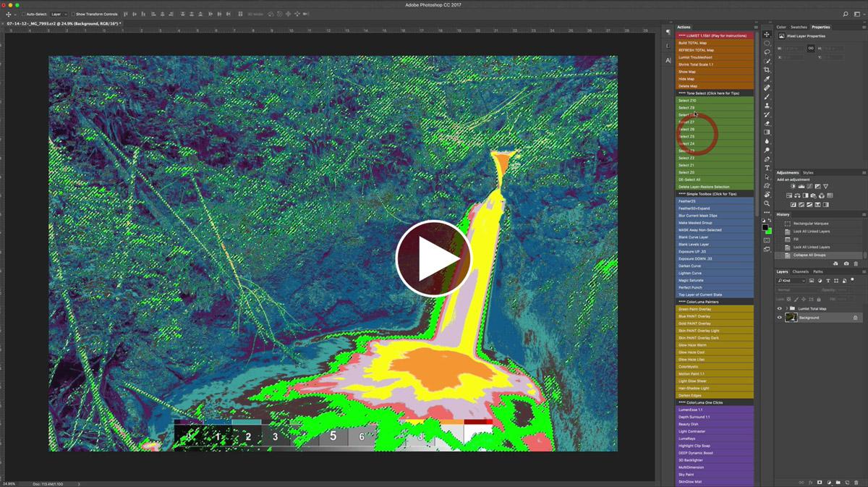This screenshot has height=487, width=868.
Task: Click the delete layer trash icon
Action: point(856,481)
